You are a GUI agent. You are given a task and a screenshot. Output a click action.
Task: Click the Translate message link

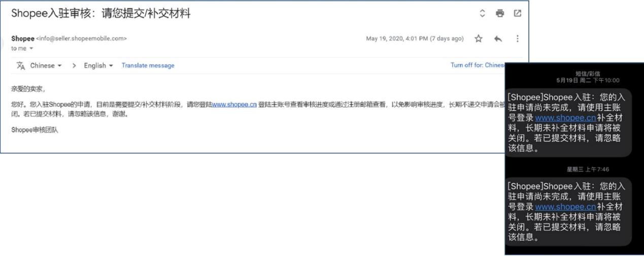(x=148, y=66)
